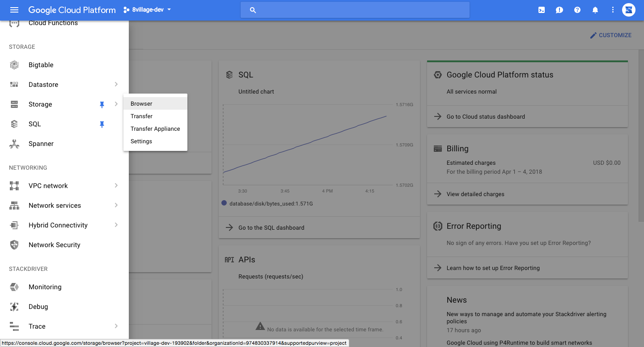
Task: Click the send feedback icon in header
Action: coord(559,10)
